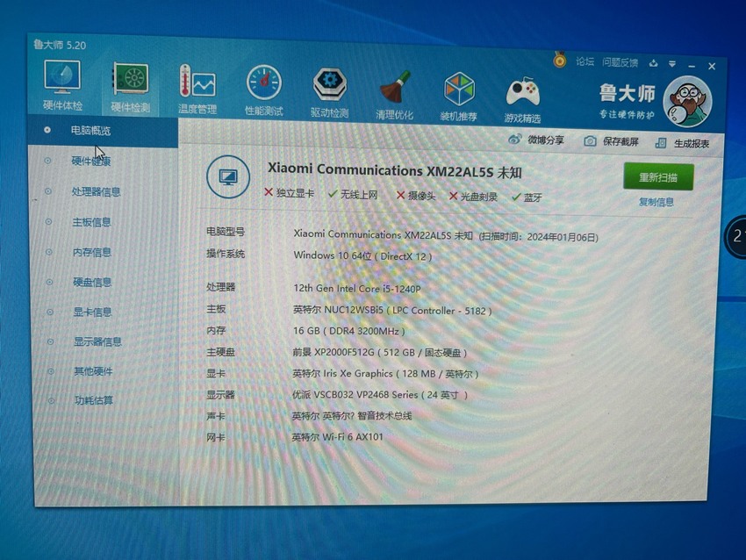This screenshot has width=746, height=560.
Task: Click the 处理器 row label
Action: pos(221,287)
